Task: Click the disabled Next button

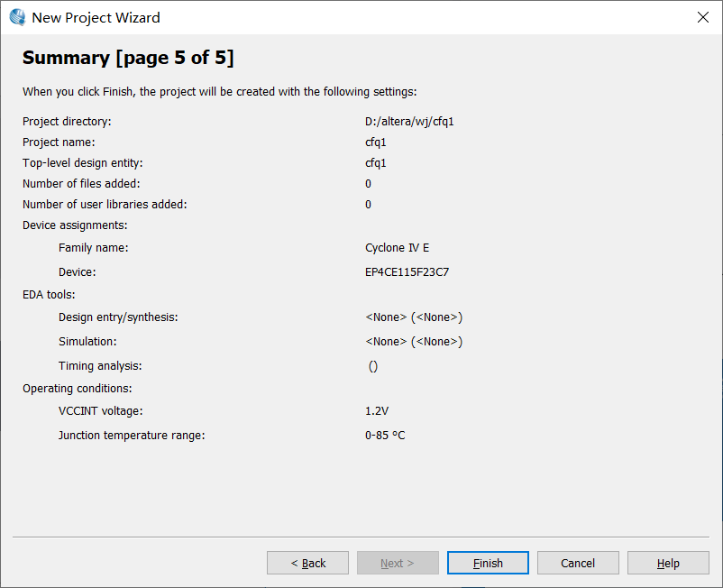Action: tap(398, 563)
